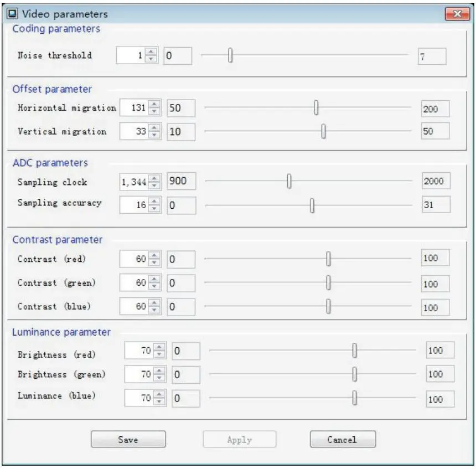Click the Brightness (red) slider handle
Viewport: 476px width, 469px height.
click(x=354, y=351)
